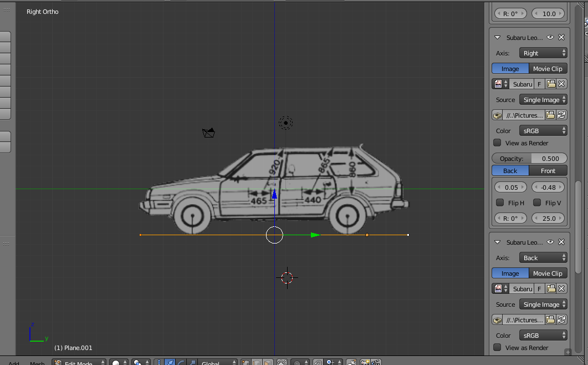Open Source dropdown in Back-axis panel

point(543,304)
